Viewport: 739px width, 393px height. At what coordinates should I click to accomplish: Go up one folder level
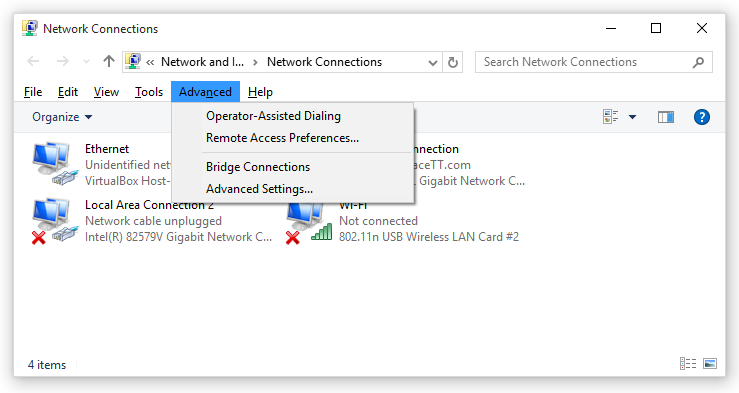point(109,61)
